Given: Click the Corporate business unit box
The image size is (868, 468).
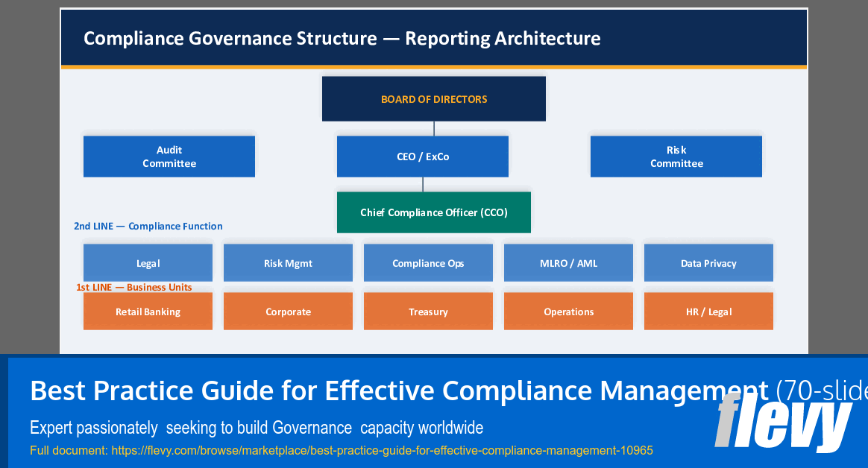Looking at the screenshot, I should (287, 311).
